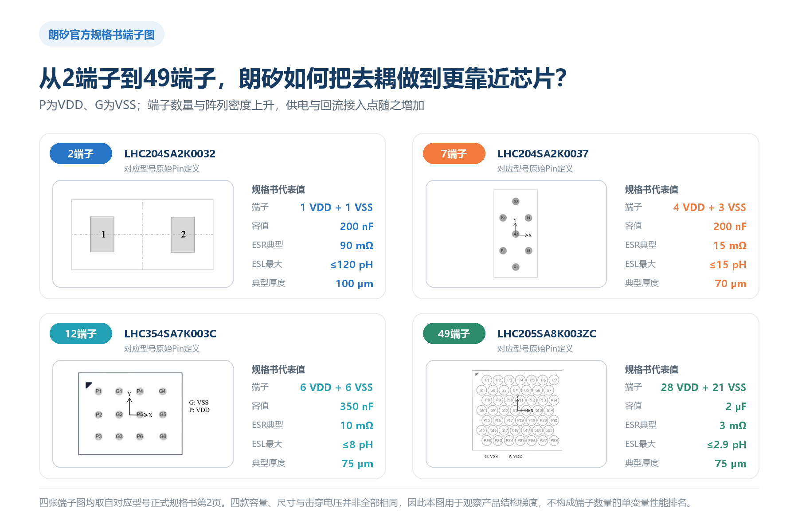798x532 pixels.
Task: Click the ESR典型 label in the 2端子 card
Action: pyautogui.click(x=267, y=245)
